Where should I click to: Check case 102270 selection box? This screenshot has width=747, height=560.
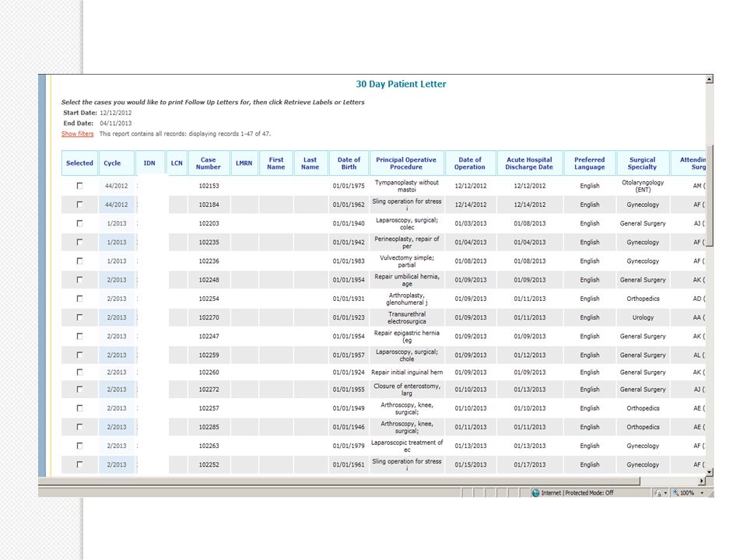pos(79,317)
